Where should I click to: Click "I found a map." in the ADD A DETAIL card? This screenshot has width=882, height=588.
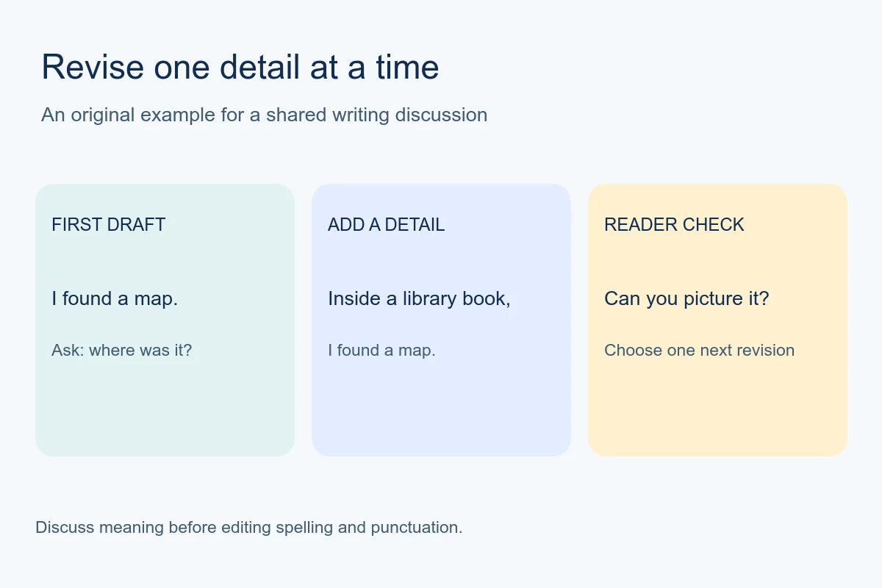point(382,350)
